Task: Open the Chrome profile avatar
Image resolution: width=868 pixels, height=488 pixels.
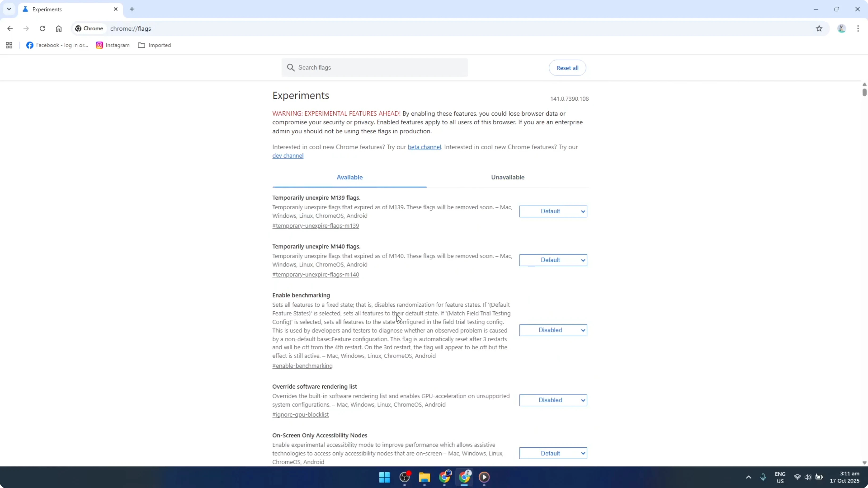Action: (x=841, y=29)
